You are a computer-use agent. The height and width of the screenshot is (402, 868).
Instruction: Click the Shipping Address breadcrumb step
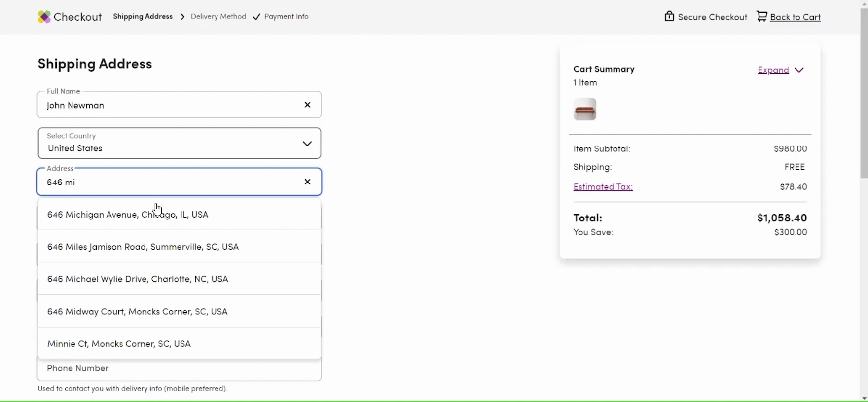143,17
